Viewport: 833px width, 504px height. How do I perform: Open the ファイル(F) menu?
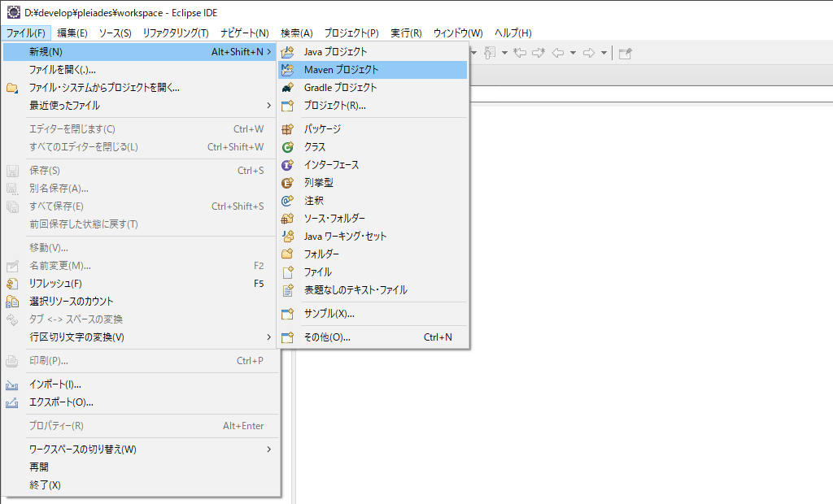(26, 33)
